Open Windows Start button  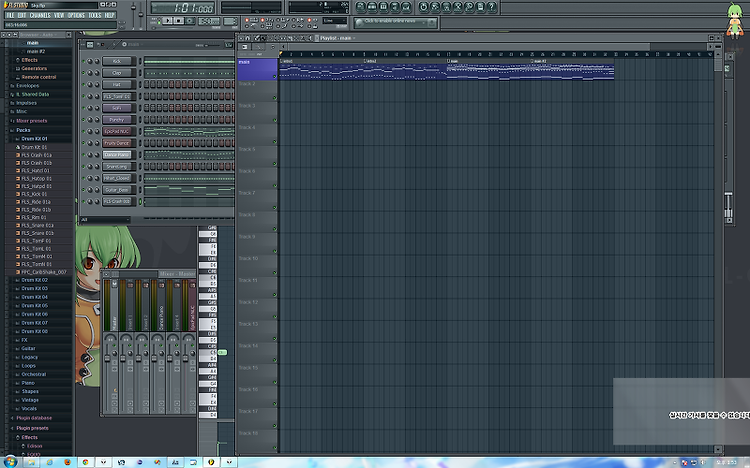10,462
